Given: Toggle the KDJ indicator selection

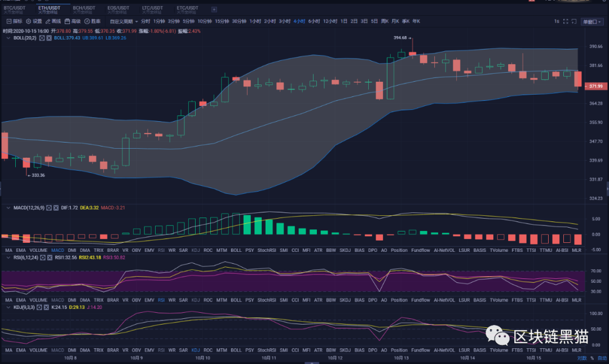Looking at the screenshot, I should (195, 350).
